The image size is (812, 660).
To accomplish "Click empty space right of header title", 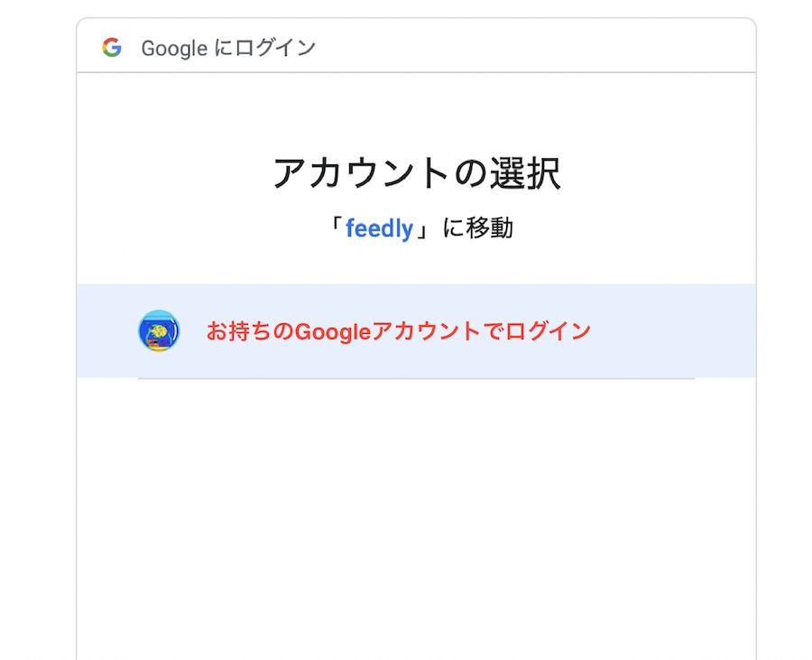I will 541,48.
